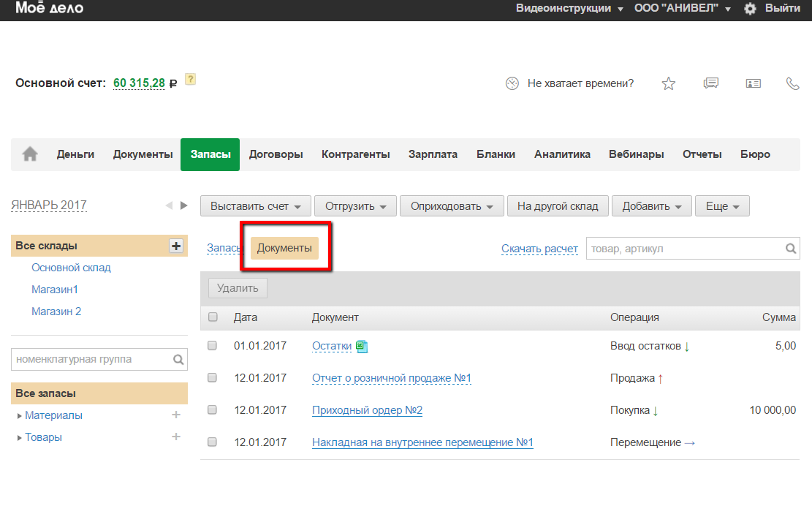Click the Excel icon next to Остатки
812x506 pixels.
coord(362,347)
